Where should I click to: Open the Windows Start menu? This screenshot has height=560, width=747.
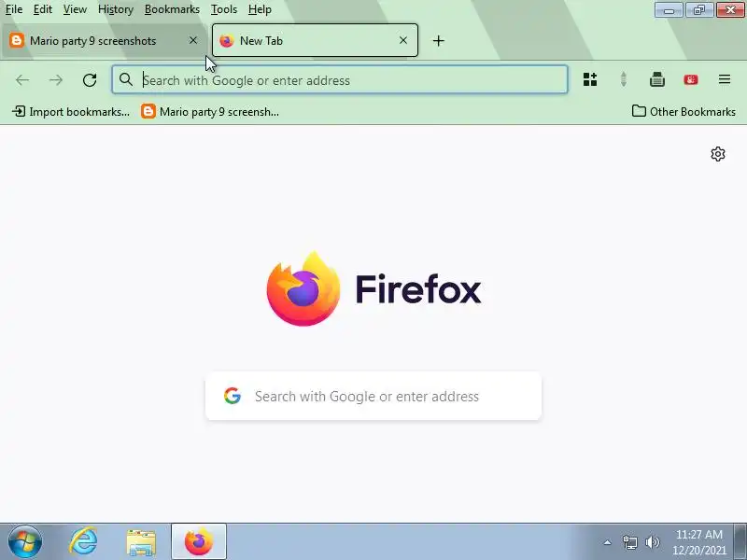[x=25, y=542]
